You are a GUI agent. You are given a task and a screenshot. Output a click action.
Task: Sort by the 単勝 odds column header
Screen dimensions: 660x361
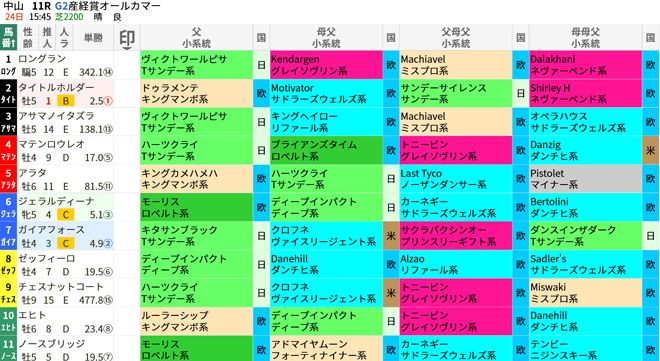[x=93, y=38]
